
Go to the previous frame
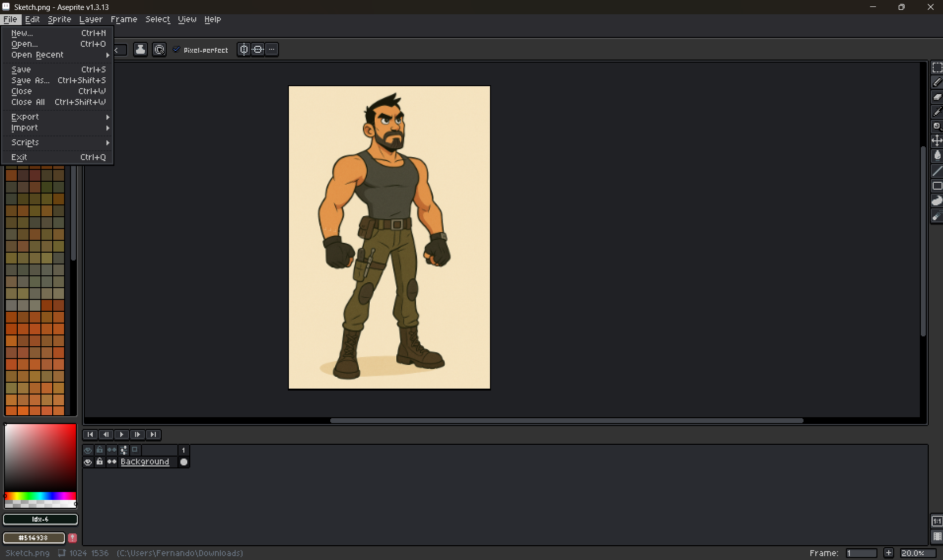coord(106,434)
